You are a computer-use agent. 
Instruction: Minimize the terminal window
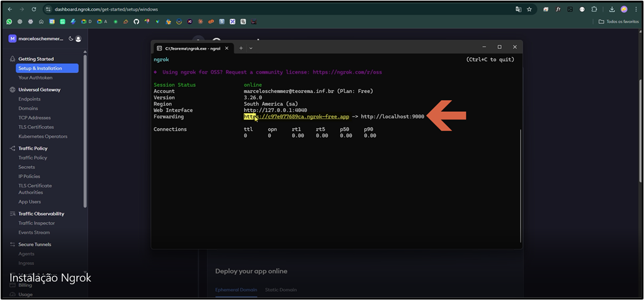tap(484, 47)
